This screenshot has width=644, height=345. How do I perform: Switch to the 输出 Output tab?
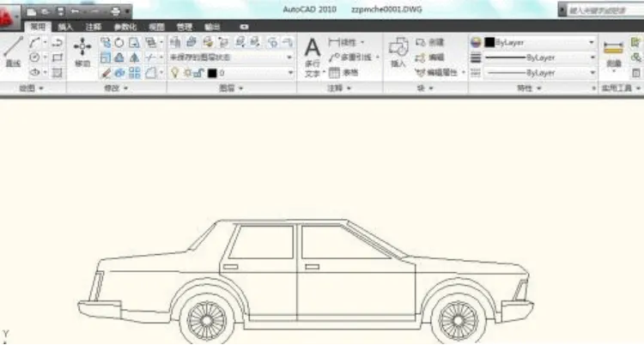pyautogui.click(x=212, y=27)
